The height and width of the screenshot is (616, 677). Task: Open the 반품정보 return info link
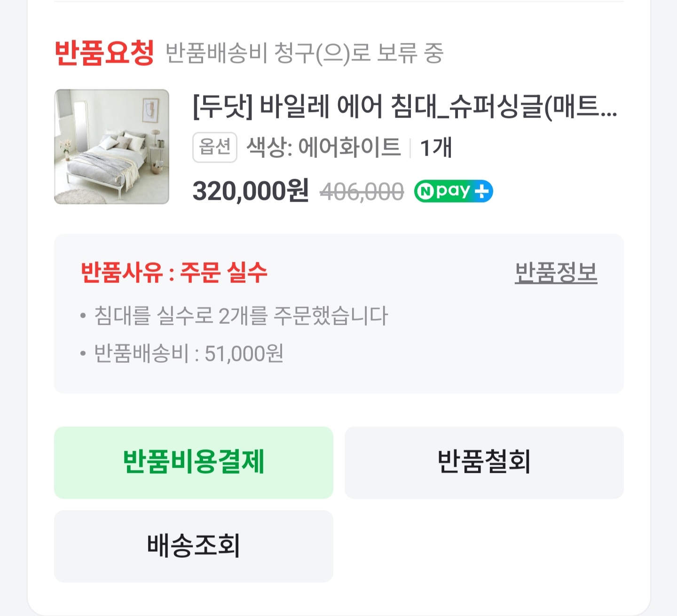pyautogui.click(x=556, y=273)
